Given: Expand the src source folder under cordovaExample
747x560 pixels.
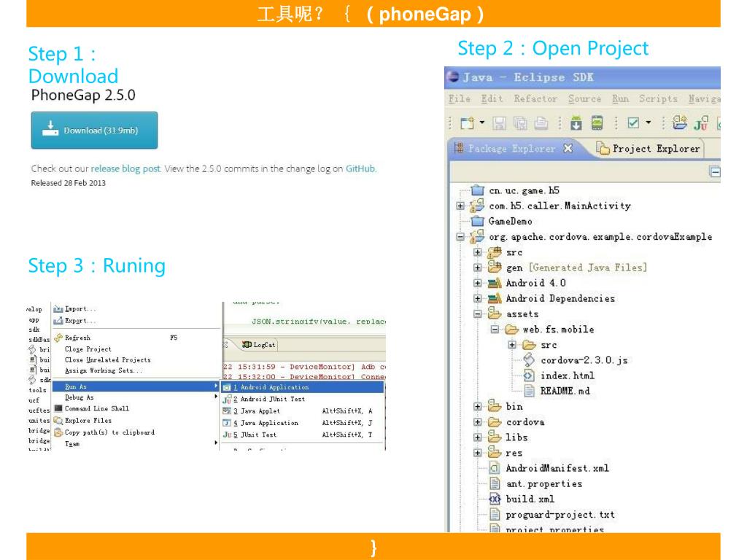Looking at the screenshot, I should coord(477,252).
